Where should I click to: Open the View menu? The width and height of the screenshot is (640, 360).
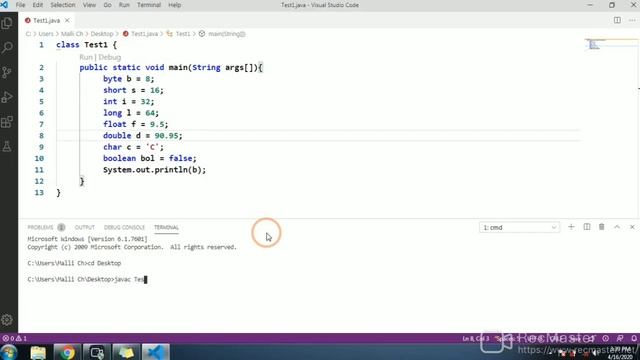89,5
